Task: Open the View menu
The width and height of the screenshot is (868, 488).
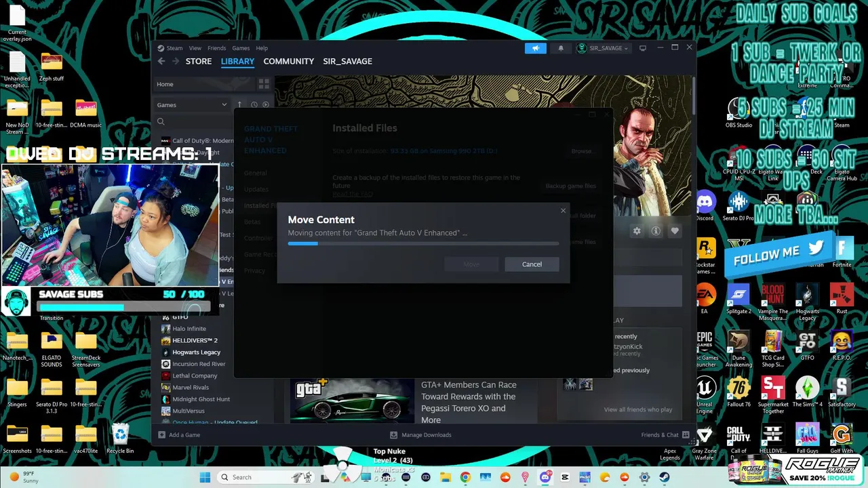Action: [x=195, y=48]
